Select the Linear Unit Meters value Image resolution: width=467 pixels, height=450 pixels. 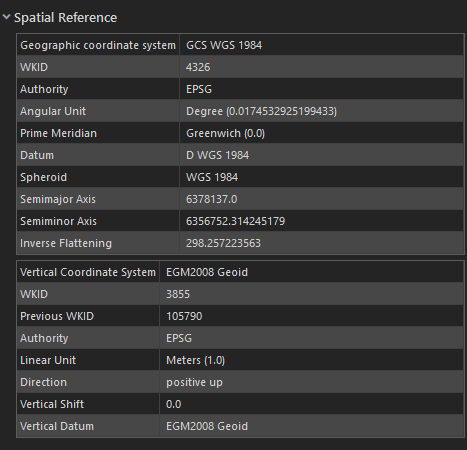tap(195, 360)
